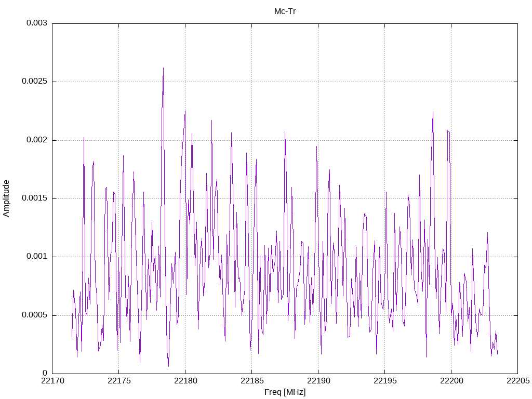Select the y-axis value 0.0015
Screen dimensions: 532x399
(x=34, y=198)
